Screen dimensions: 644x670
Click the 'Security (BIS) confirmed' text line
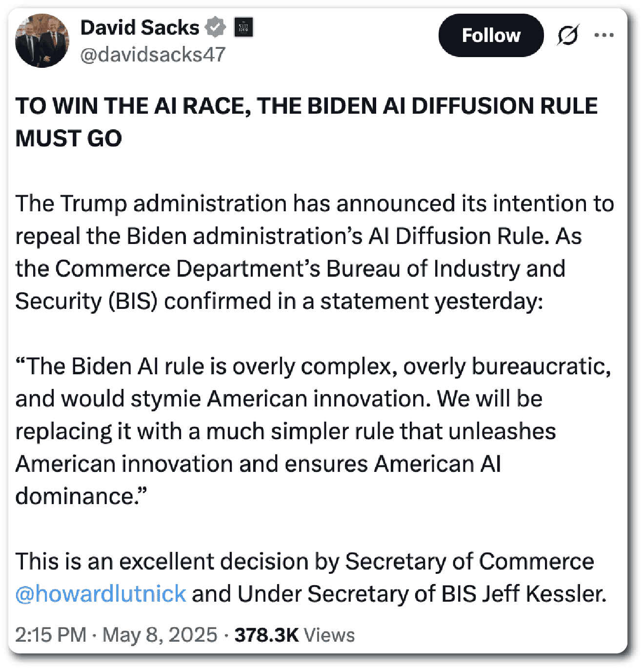tap(279, 301)
